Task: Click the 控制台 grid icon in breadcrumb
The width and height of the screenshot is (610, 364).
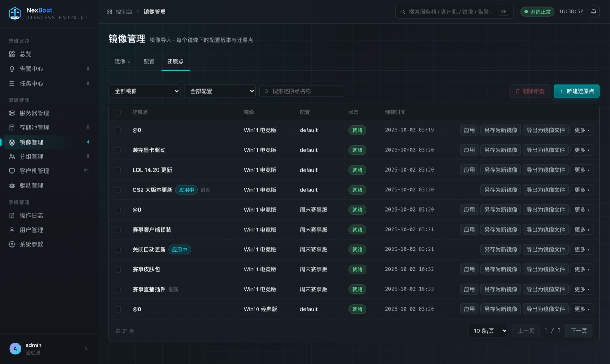Action: click(x=109, y=12)
